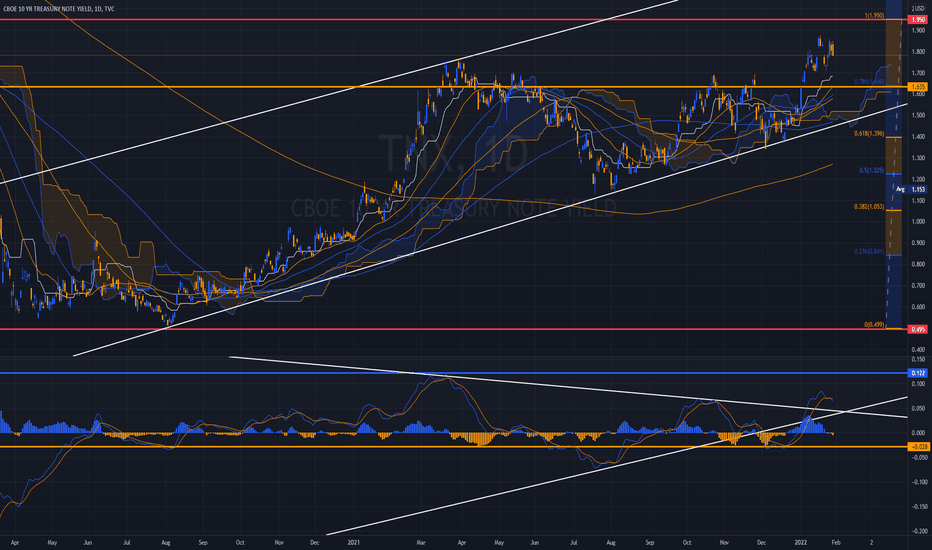Click the 1.000 value on price axis
932x550 pixels.
click(x=918, y=222)
